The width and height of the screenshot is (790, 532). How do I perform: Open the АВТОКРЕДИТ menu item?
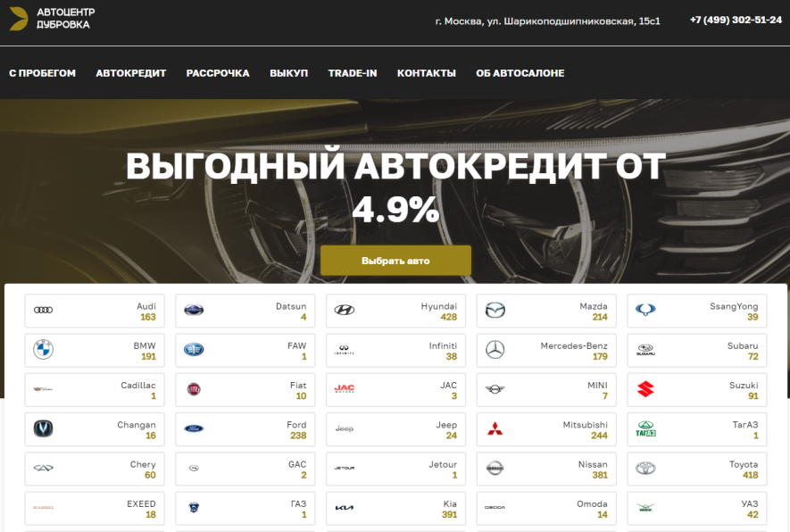click(x=131, y=73)
